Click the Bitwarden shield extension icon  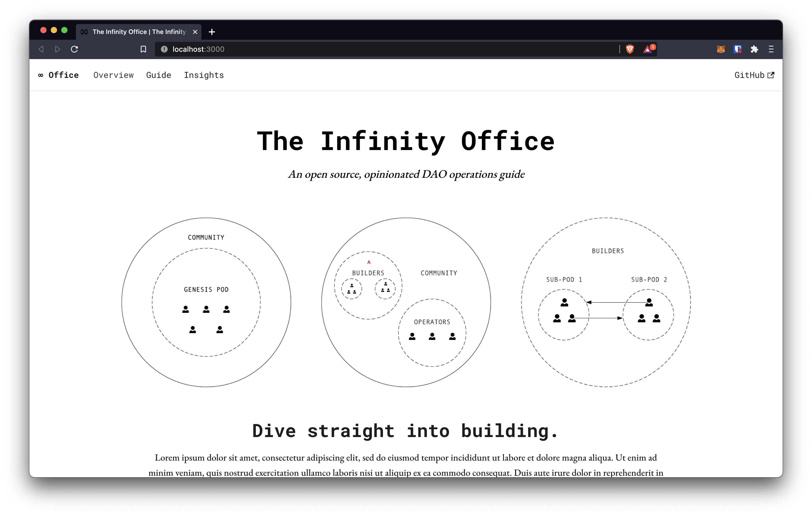click(737, 49)
